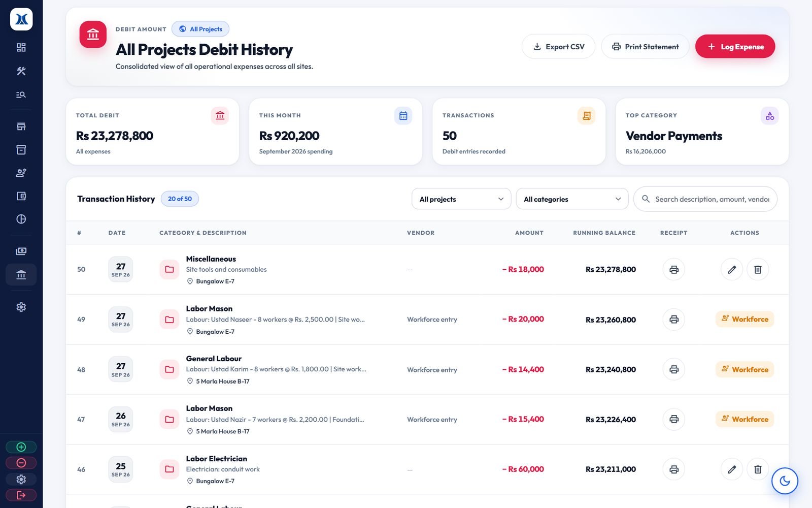The image size is (812, 508).
Task: Focus the search description, amount, vendor field
Action: click(x=705, y=199)
